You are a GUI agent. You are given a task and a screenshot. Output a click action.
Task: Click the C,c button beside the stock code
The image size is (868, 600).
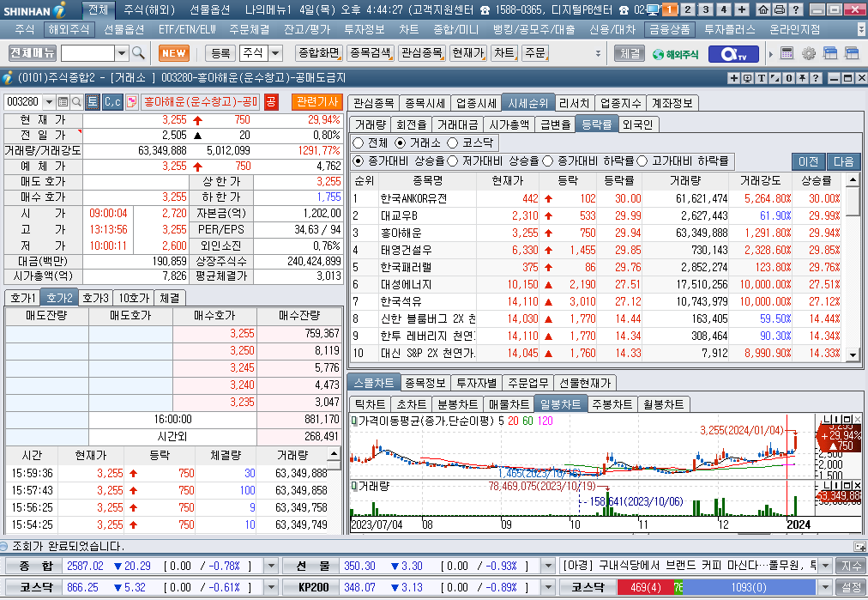(112, 102)
